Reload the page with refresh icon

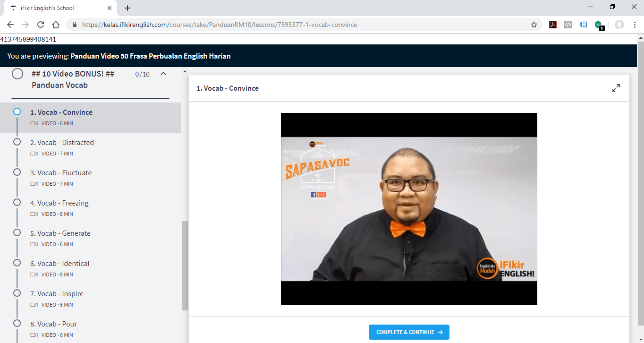coord(41,25)
